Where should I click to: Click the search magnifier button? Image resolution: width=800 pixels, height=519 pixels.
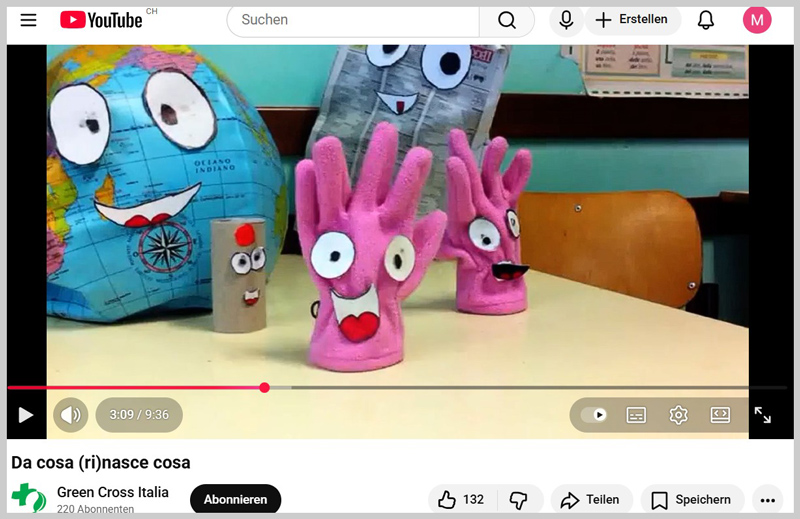[507, 20]
